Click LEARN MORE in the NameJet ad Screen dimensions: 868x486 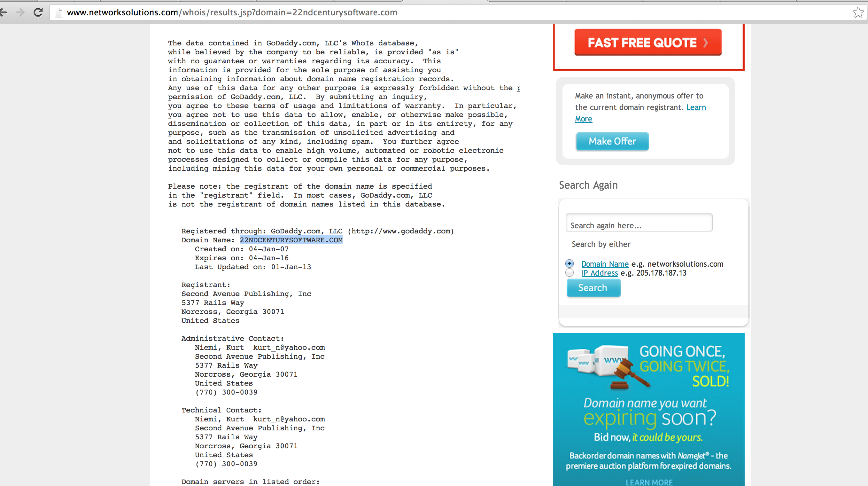point(649,482)
